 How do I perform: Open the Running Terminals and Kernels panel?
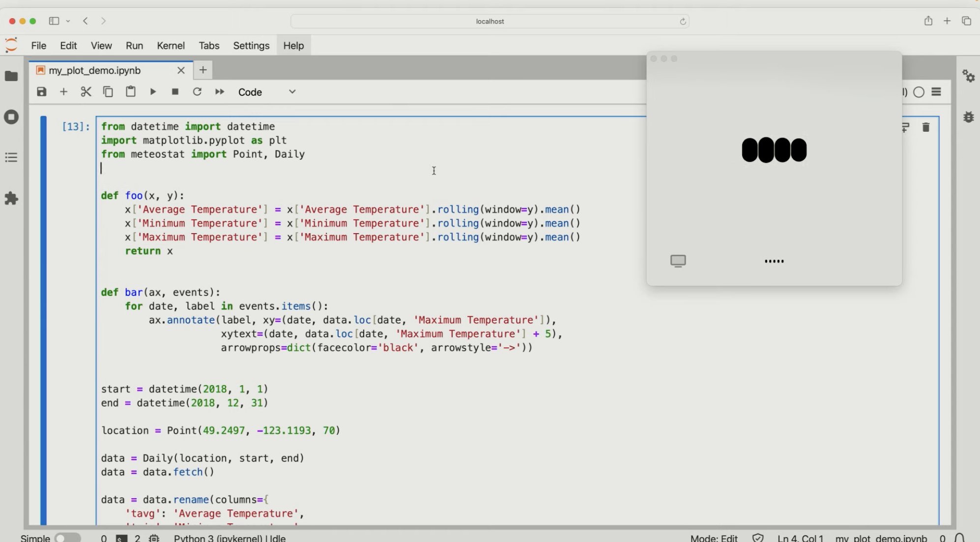click(x=11, y=117)
